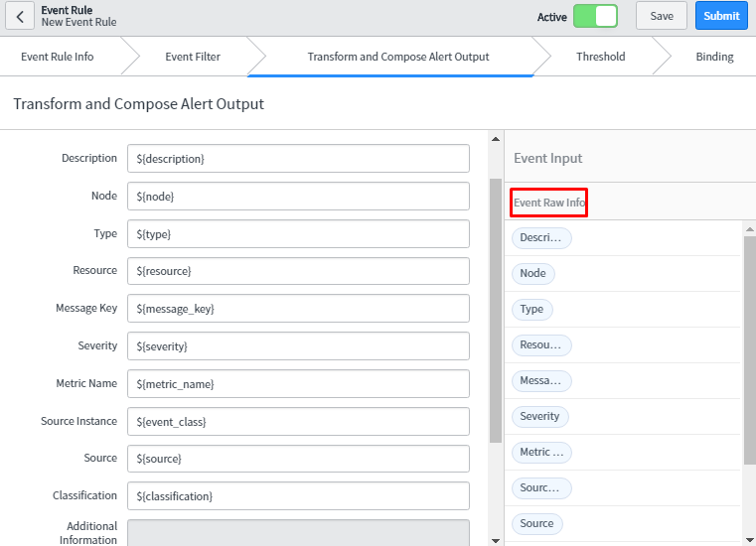Click the Additional Information text area
Image resolution: width=756 pixels, height=546 pixels.
(x=298, y=532)
